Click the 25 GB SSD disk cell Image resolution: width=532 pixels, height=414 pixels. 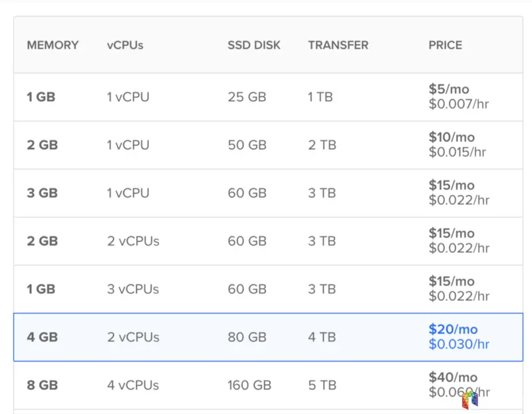point(247,97)
